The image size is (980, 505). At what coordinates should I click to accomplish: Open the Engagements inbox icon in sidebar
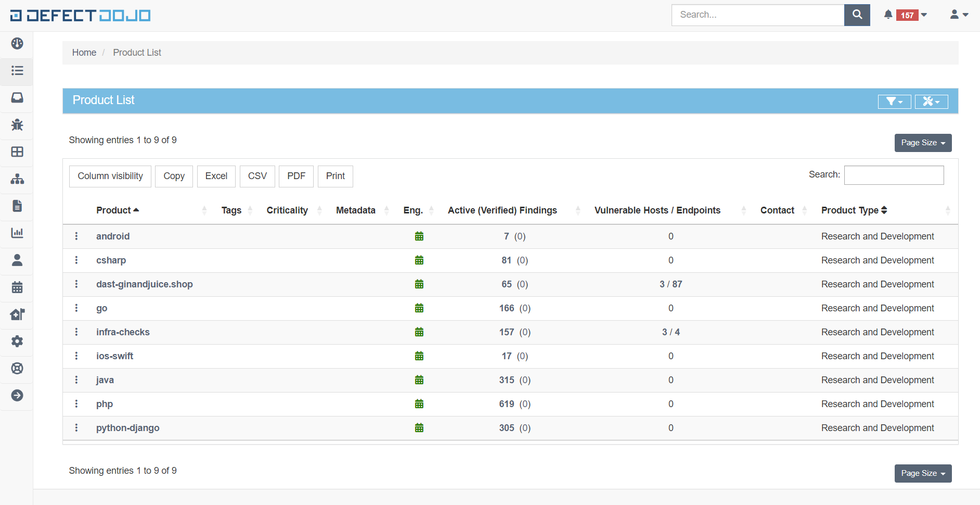(x=17, y=98)
